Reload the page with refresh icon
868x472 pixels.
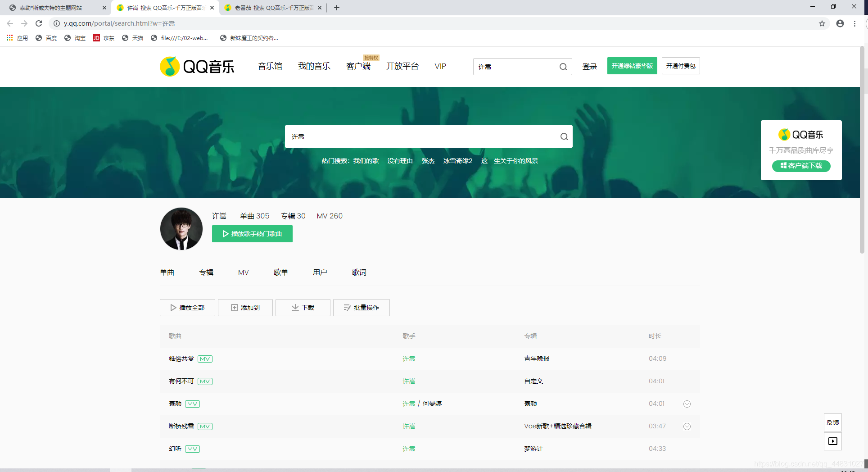click(x=39, y=23)
